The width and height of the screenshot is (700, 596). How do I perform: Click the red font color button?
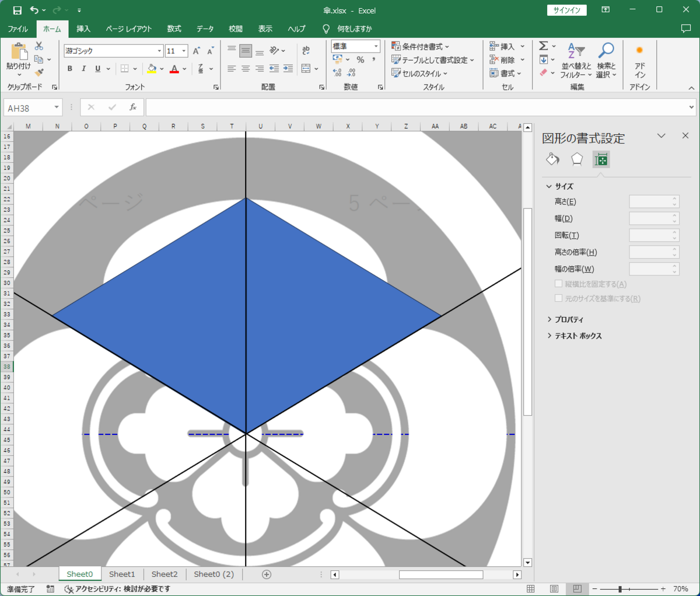point(174,68)
